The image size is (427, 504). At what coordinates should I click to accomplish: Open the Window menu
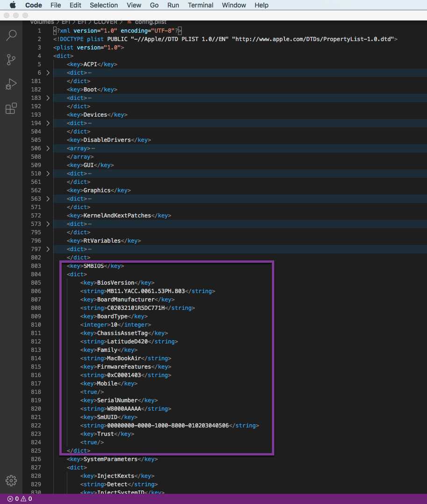(234, 5)
